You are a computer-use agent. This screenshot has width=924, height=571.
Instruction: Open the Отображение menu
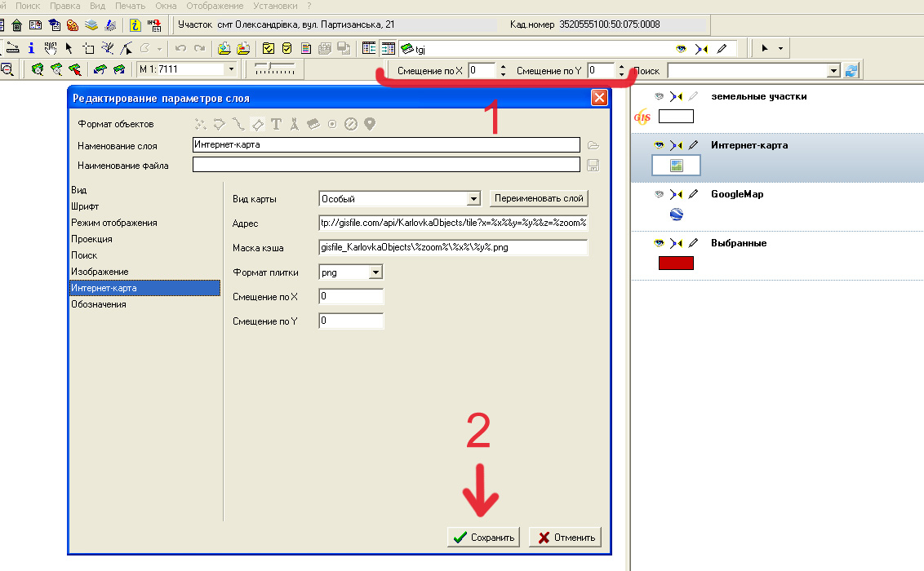(x=215, y=6)
